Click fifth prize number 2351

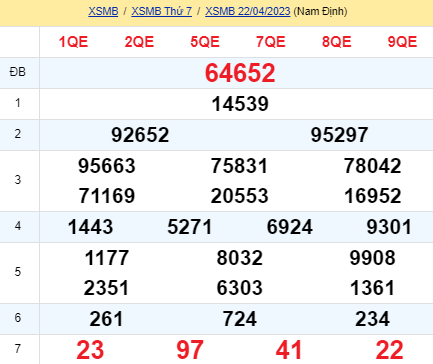(106, 288)
